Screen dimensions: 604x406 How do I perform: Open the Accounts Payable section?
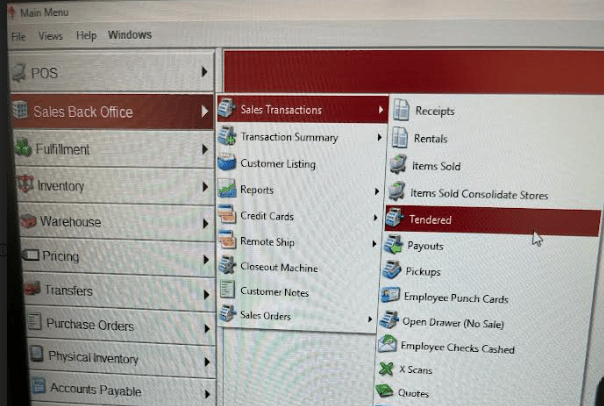point(124,390)
